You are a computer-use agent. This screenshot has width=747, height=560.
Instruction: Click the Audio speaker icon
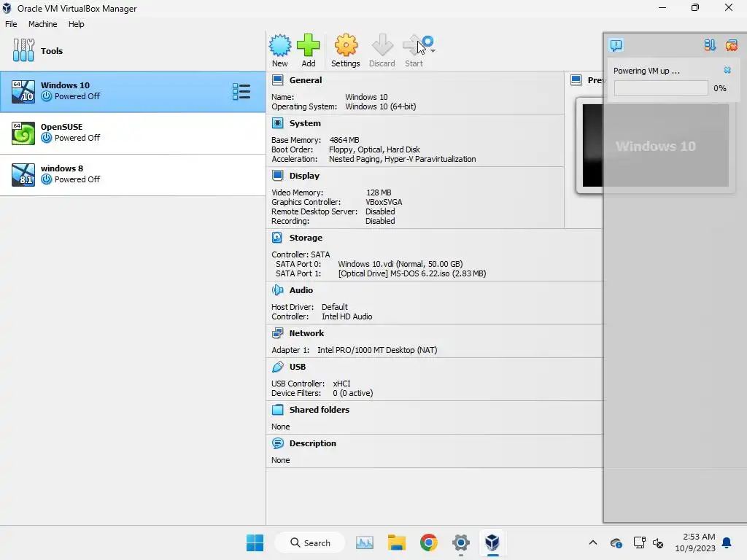pyautogui.click(x=277, y=290)
